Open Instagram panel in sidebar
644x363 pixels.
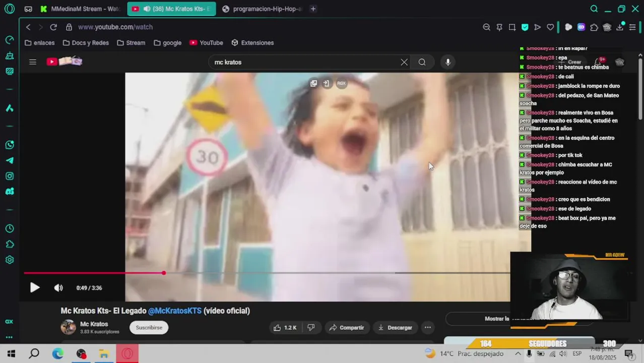9,176
